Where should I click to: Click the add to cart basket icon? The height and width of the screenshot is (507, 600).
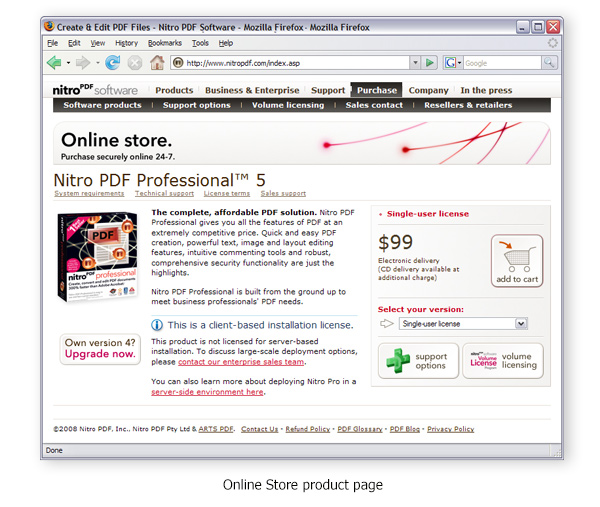(x=517, y=261)
